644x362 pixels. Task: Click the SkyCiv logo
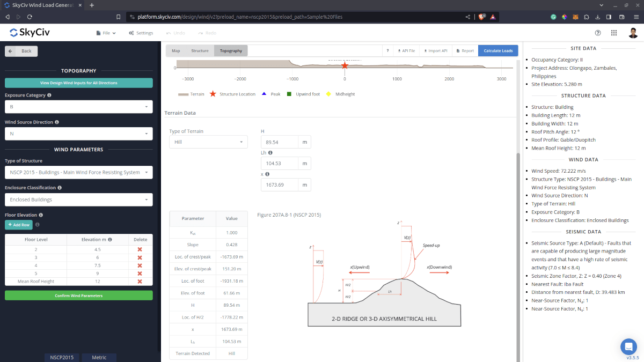tap(29, 33)
